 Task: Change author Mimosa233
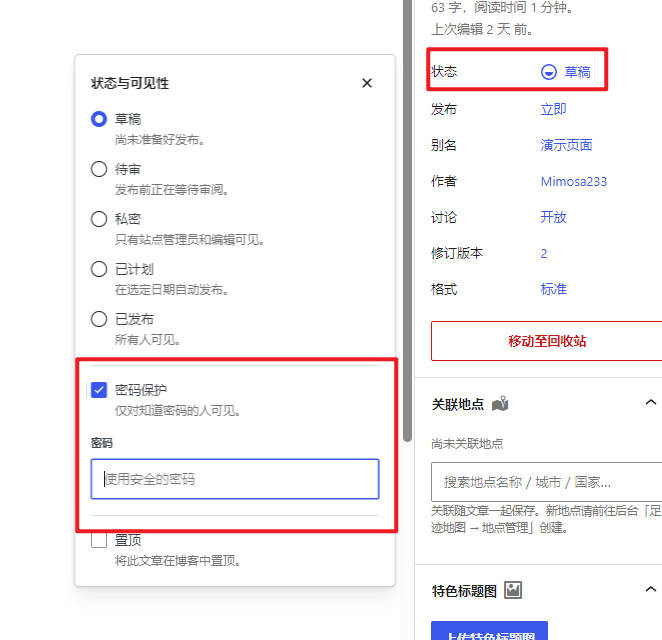coord(573,182)
